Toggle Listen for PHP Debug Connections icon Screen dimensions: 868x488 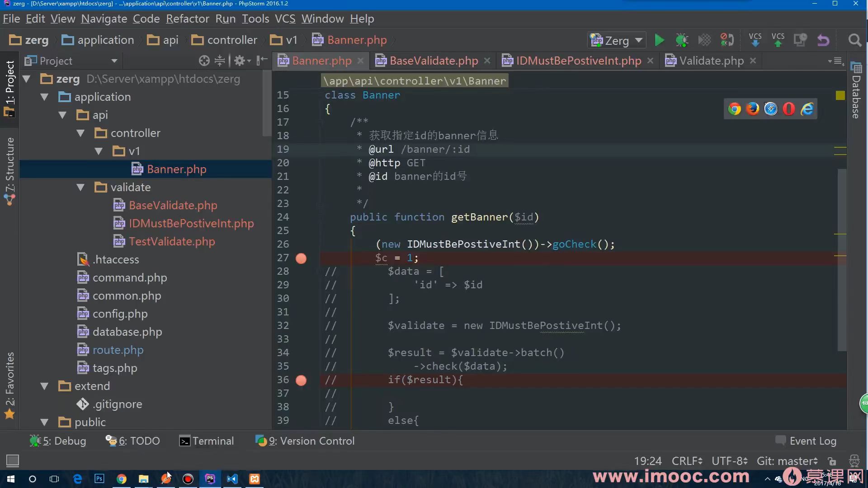point(727,40)
